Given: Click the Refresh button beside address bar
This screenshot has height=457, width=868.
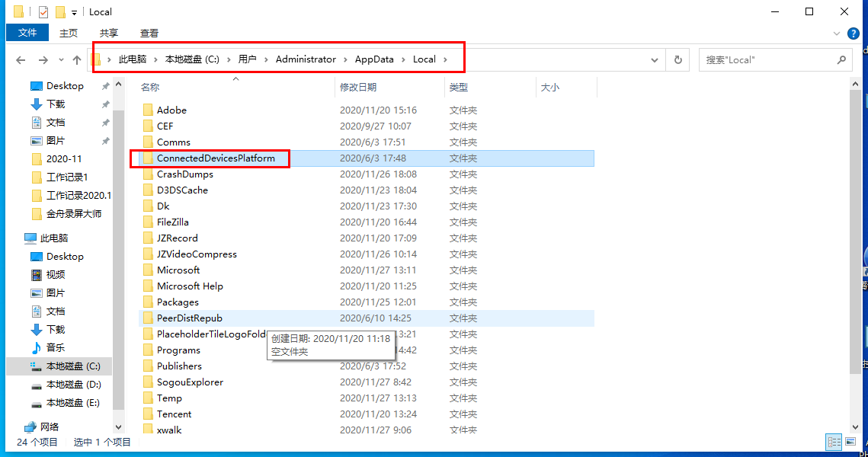Looking at the screenshot, I should [x=677, y=59].
